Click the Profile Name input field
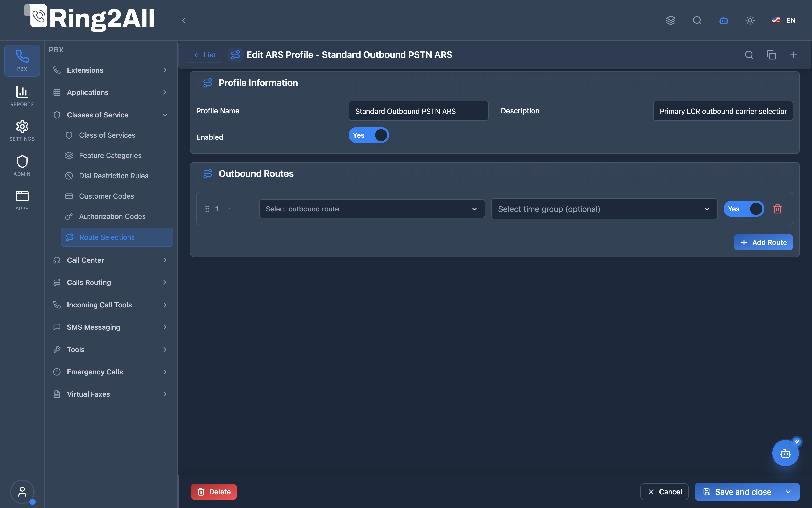The width and height of the screenshot is (812, 508). (418, 111)
